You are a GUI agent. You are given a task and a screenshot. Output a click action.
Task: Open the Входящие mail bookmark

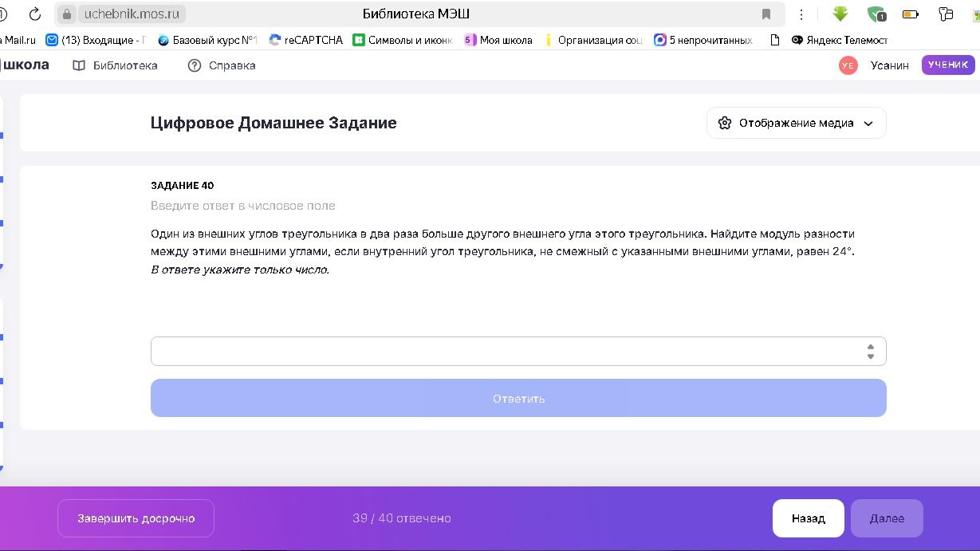(96, 40)
